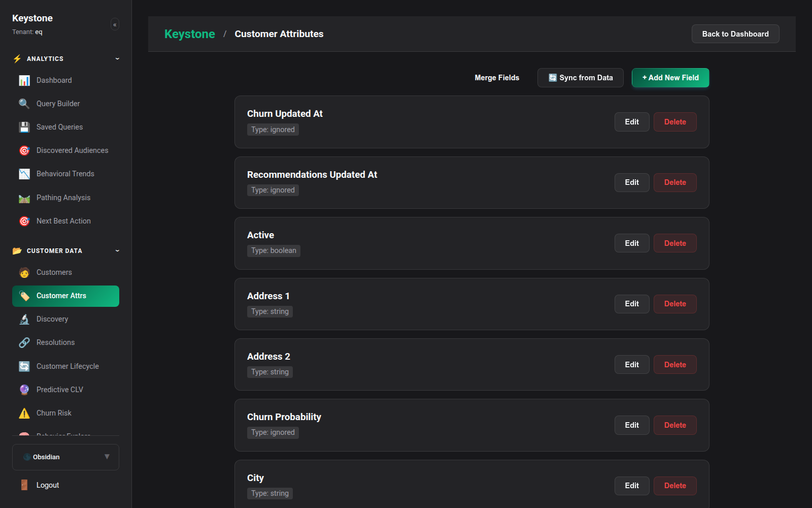Edit the Churn Updated At field
The image size is (812, 508).
632,122
